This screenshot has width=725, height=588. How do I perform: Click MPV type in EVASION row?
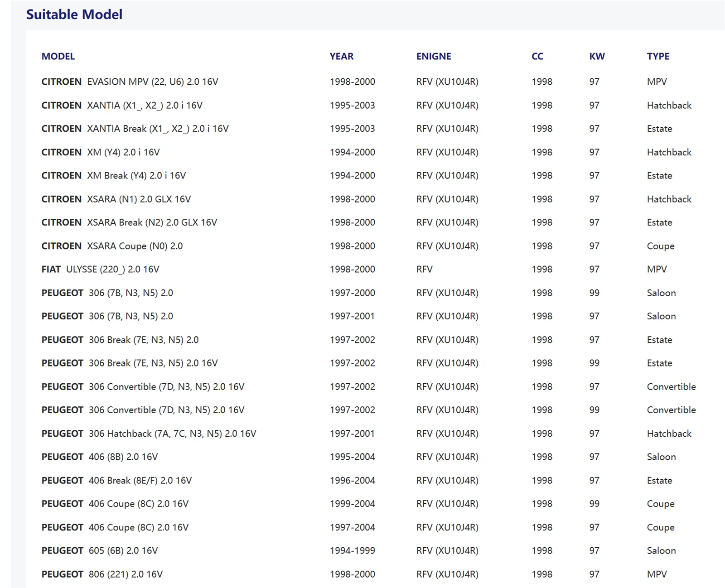click(x=657, y=82)
